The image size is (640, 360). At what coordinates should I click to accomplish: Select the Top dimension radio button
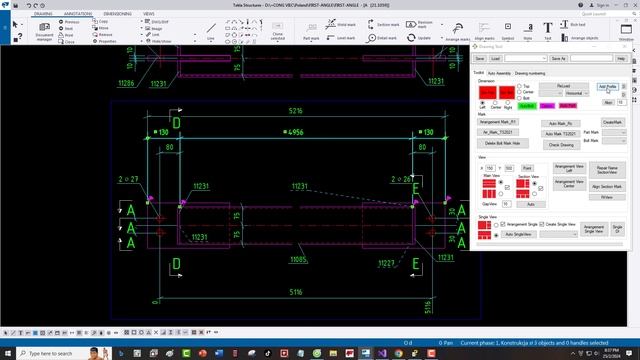pyautogui.click(x=519, y=86)
